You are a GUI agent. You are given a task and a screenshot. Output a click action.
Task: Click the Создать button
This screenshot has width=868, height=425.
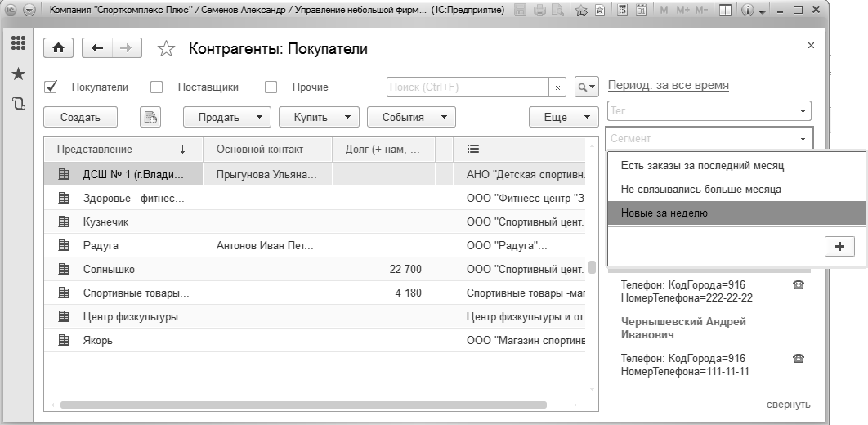click(80, 118)
